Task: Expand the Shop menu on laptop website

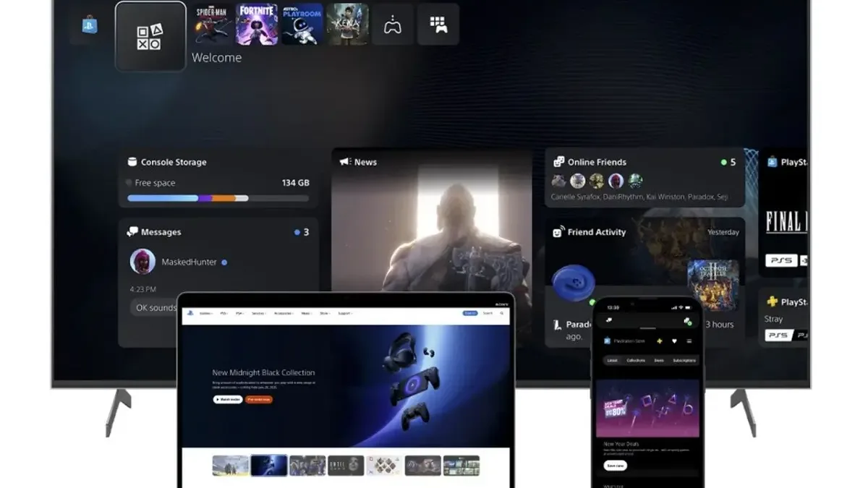Action: pyautogui.click(x=325, y=313)
